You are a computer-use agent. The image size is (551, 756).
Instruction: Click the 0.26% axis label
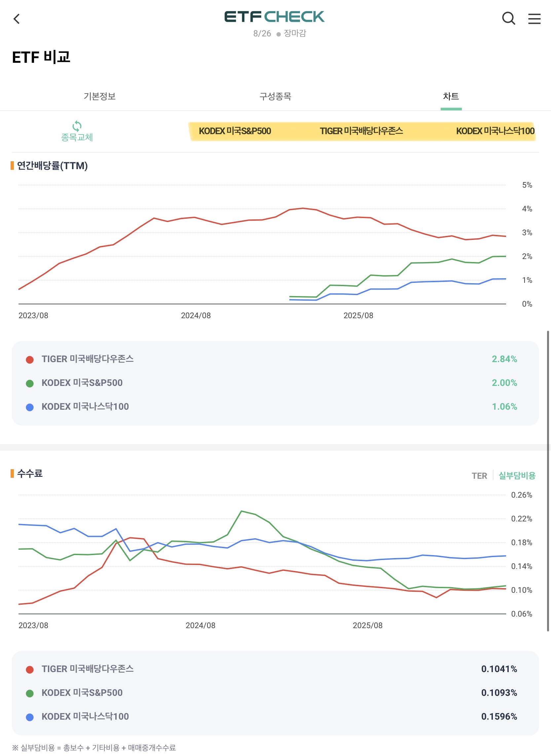(522, 495)
